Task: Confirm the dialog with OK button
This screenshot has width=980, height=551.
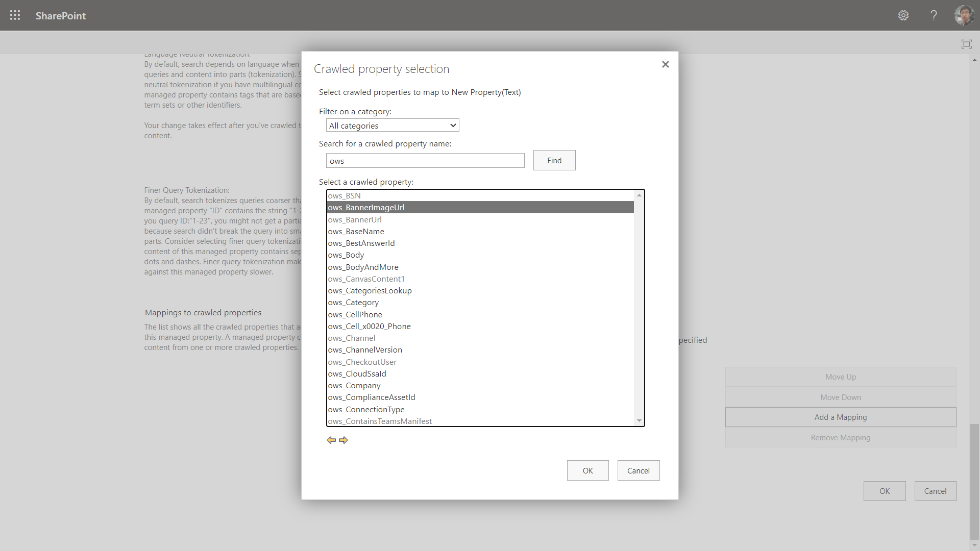Action: click(587, 470)
